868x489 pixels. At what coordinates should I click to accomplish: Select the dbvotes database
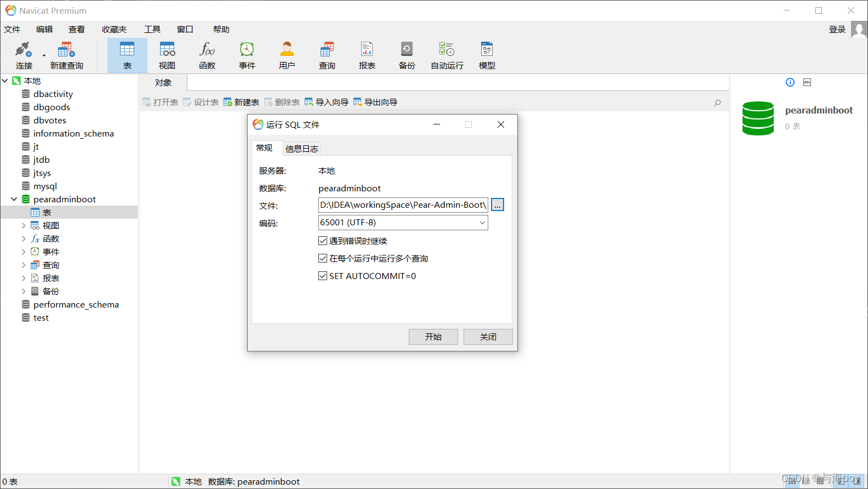[49, 120]
